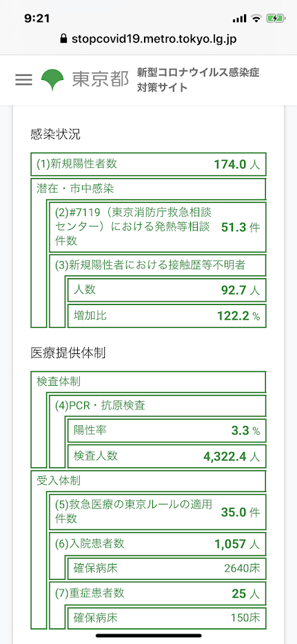Tap the 検査人数 4,322.4人 row

coord(167,456)
